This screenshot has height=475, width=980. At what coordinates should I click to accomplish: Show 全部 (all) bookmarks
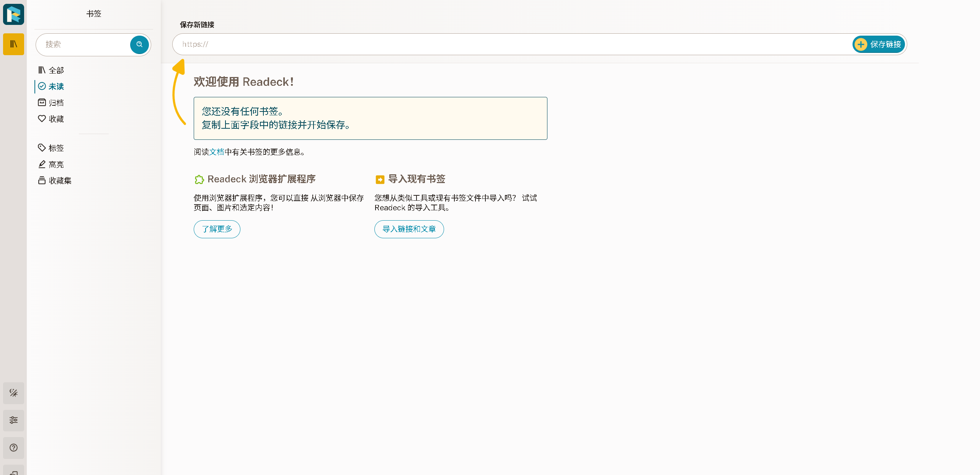[x=56, y=70]
